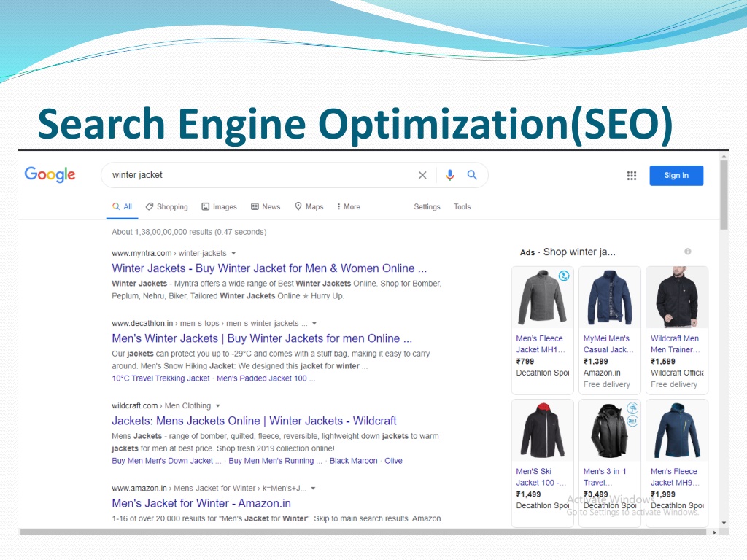Click the ₹1,399 price text
The width and height of the screenshot is (747, 560).
point(595,362)
